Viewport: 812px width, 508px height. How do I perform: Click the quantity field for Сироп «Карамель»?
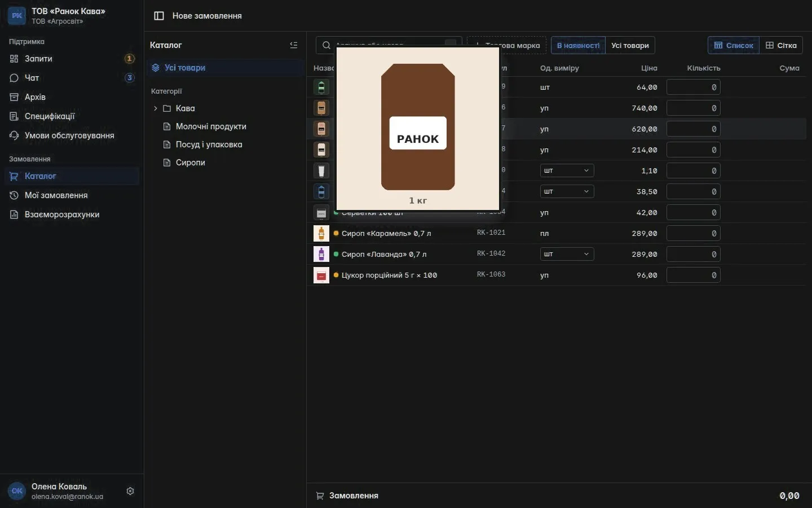(693, 233)
